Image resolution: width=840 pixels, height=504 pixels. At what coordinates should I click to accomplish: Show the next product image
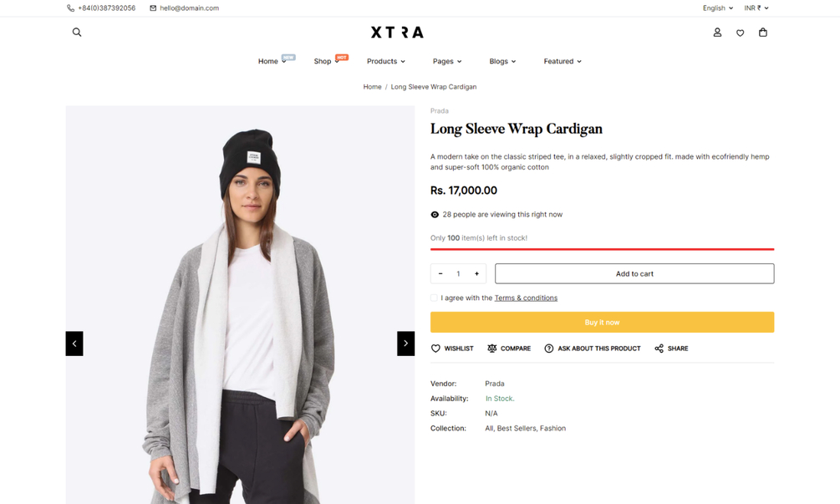click(405, 344)
